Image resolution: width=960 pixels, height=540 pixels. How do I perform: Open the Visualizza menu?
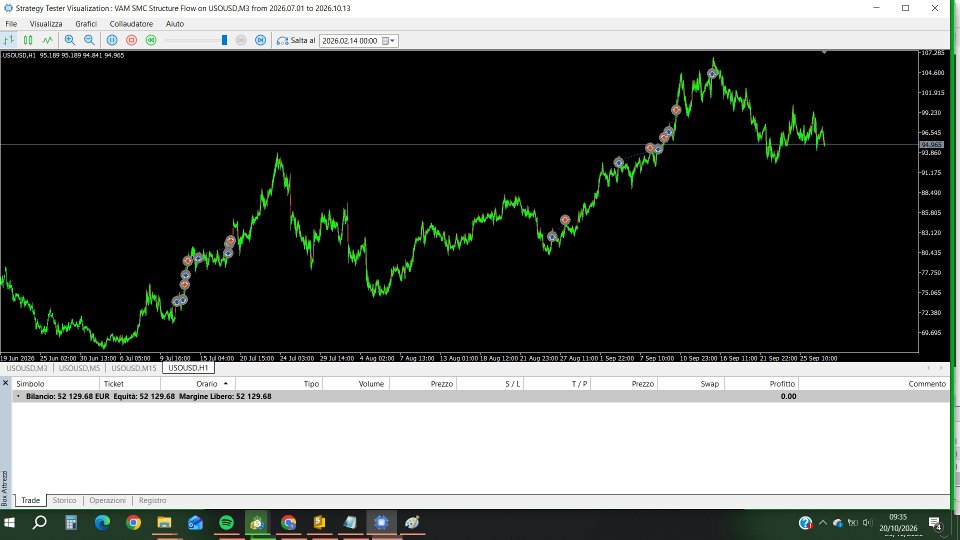coord(46,24)
